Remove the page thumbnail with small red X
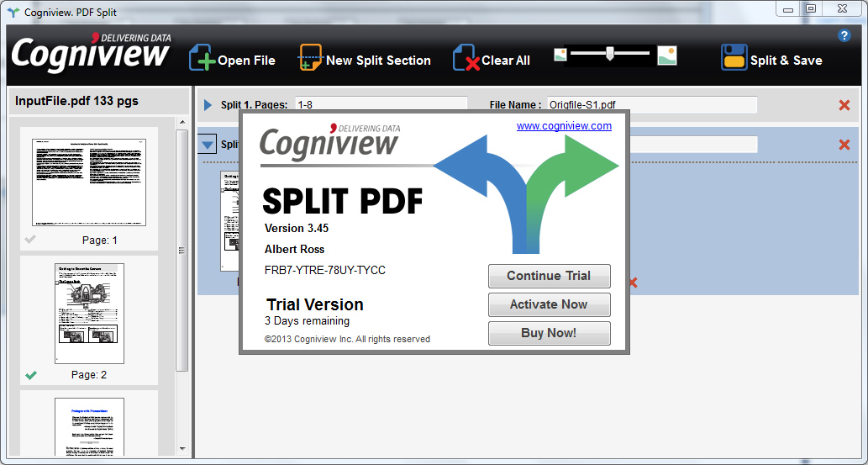Viewport: 868px width, 465px height. (634, 283)
